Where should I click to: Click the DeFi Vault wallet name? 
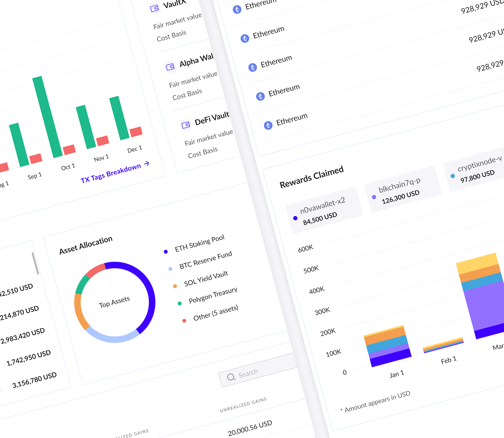(212, 118)
